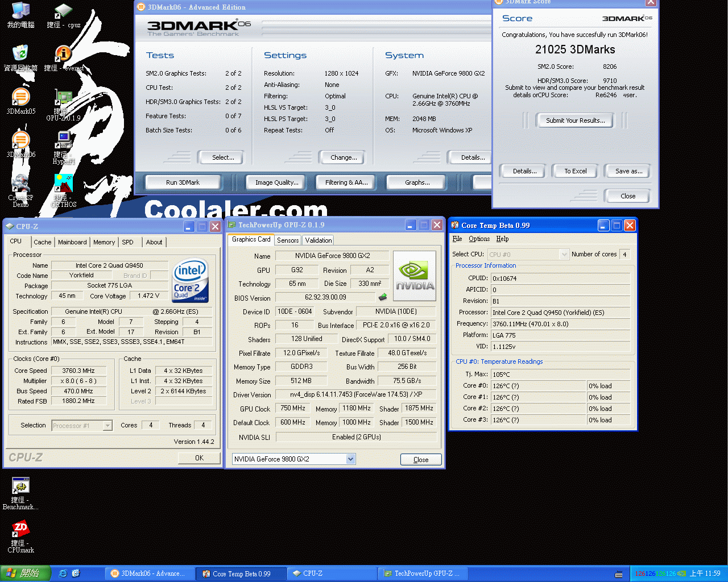Switch to the Mainboard tab in CPU-Z

tap(72, 242)
